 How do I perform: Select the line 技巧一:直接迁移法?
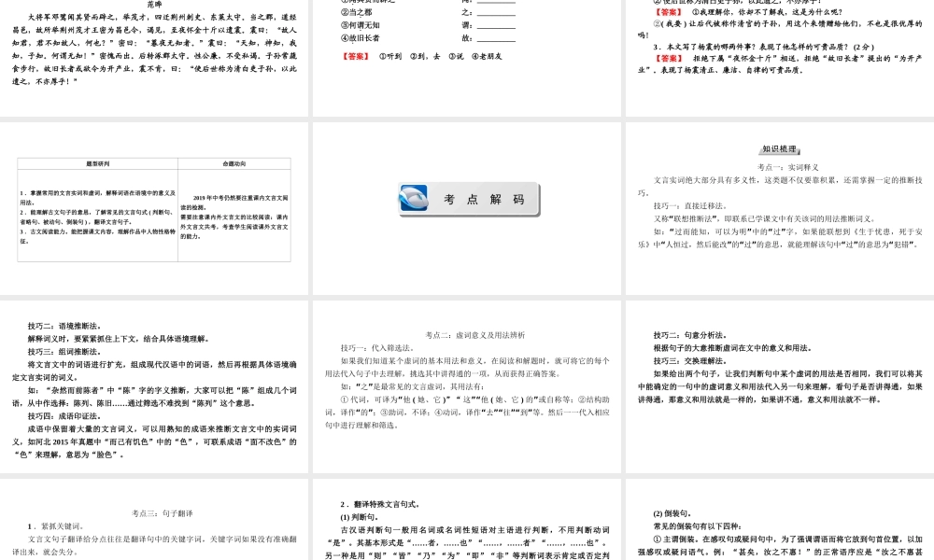pyautogui.click(x=690, y=206)
